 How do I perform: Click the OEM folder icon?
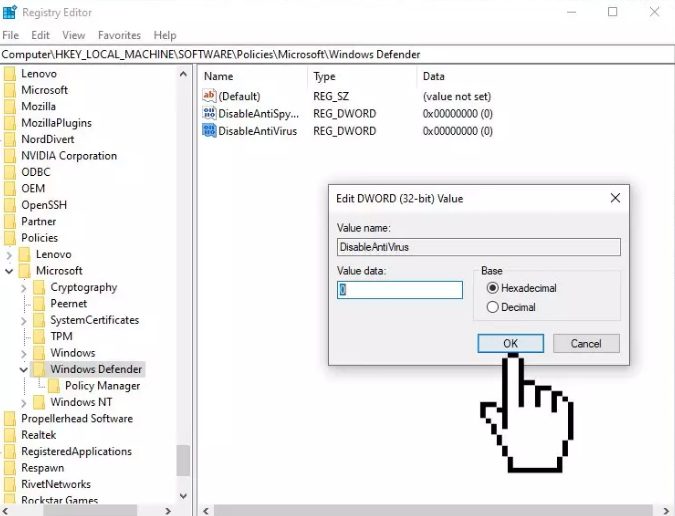pyautogui.click(x=10, y=188)
